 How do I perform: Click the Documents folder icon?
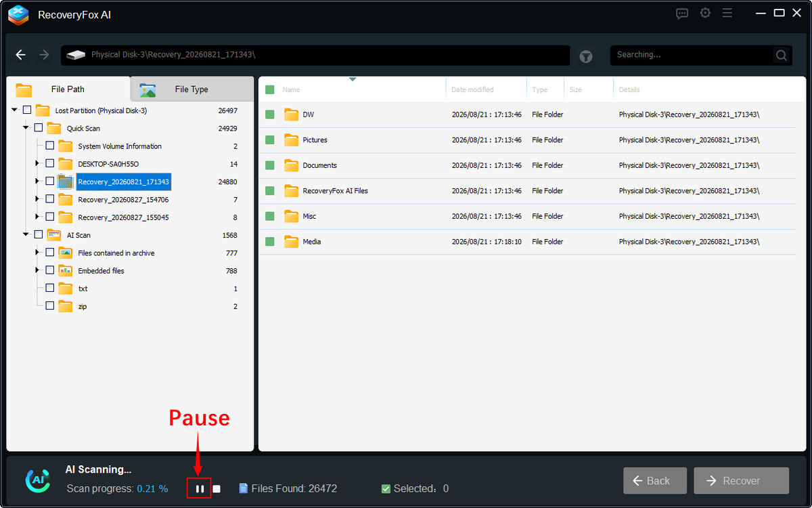point(292,165)
